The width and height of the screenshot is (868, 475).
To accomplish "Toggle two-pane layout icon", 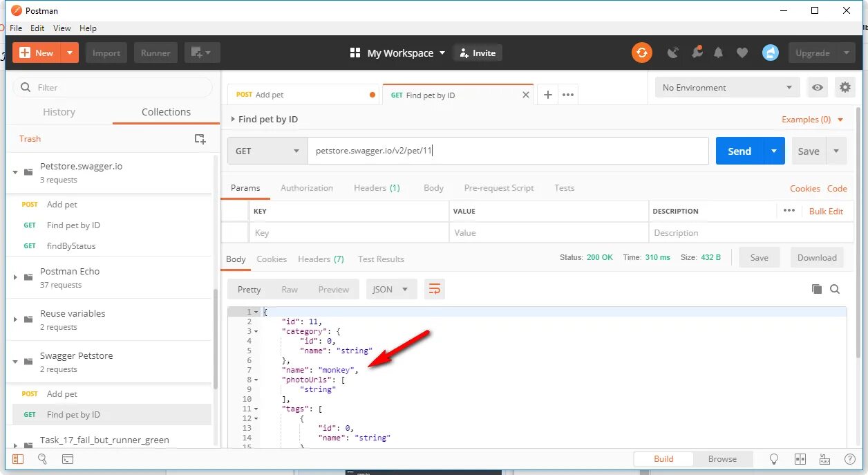I will point(800,458).
